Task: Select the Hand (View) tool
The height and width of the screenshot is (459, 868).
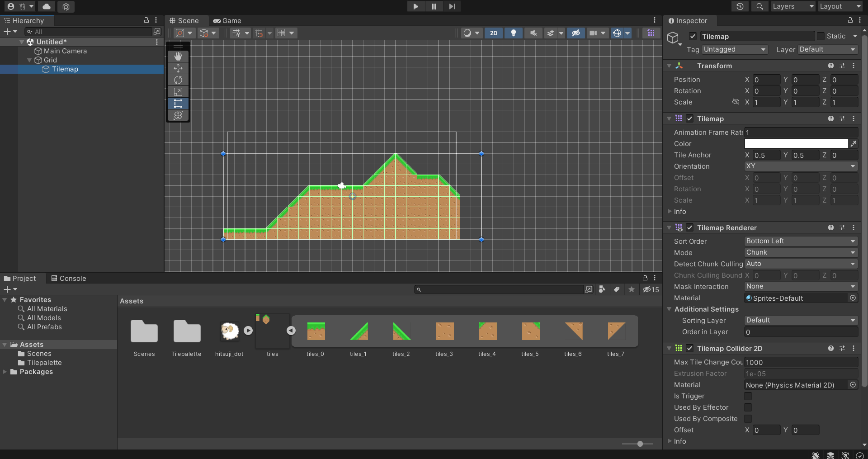Action: pyautogui.click(x=178, y=56)
